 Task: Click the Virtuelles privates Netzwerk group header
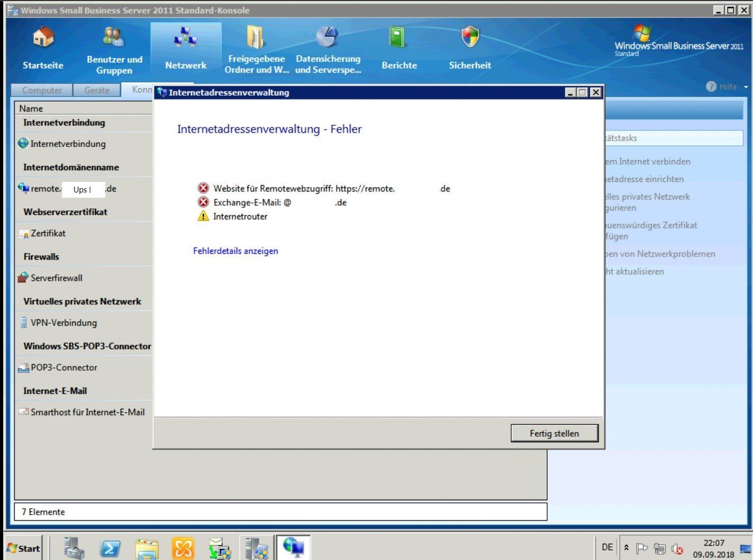[82, 301]
